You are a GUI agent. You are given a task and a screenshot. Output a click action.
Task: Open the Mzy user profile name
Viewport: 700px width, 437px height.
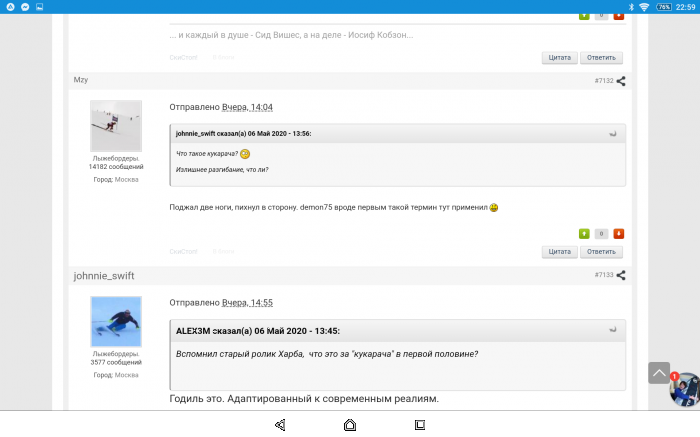coord(81,80)
